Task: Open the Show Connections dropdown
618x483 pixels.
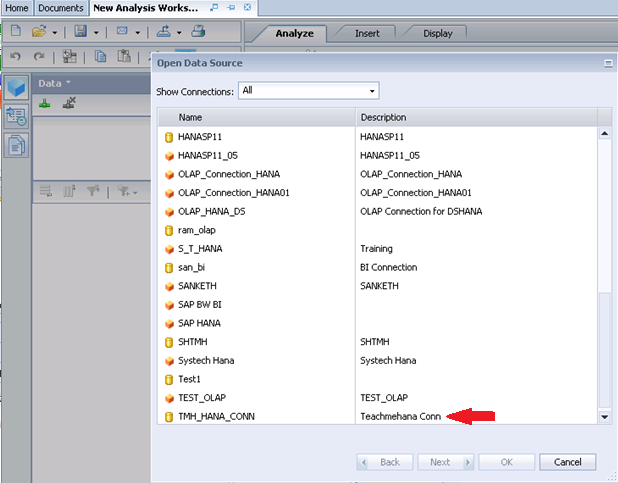Action: 309,91
